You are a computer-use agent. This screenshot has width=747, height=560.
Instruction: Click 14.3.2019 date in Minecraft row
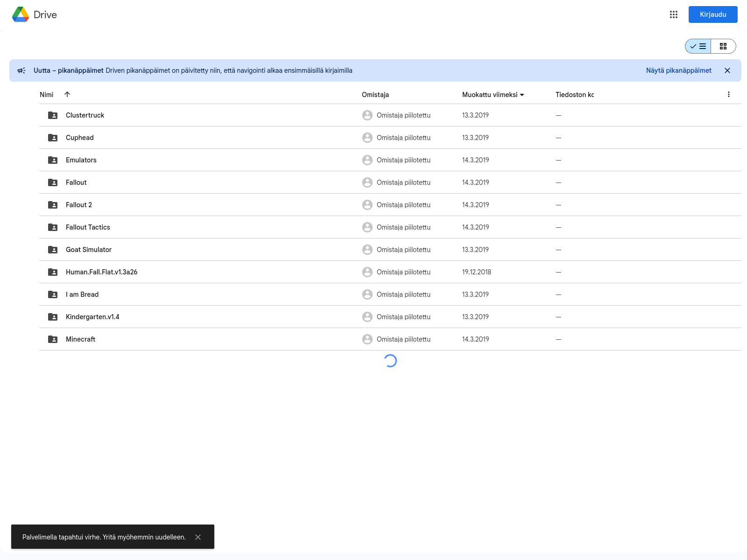click(476, 339)
